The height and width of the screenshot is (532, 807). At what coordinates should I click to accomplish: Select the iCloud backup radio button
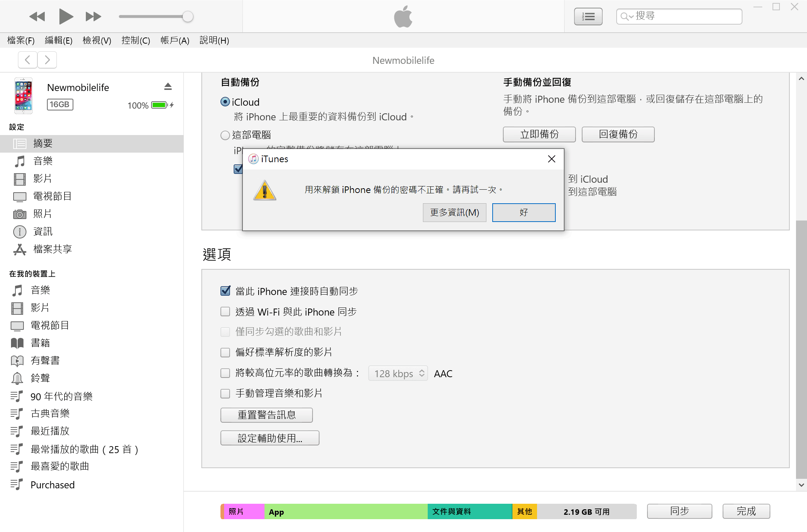[225, 102]
